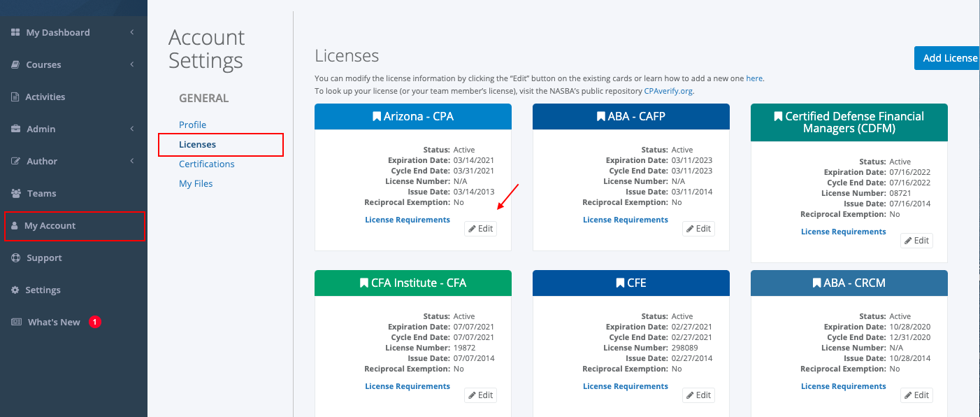
Task: View License Requirements for CFE
Action: pos(626,386)
